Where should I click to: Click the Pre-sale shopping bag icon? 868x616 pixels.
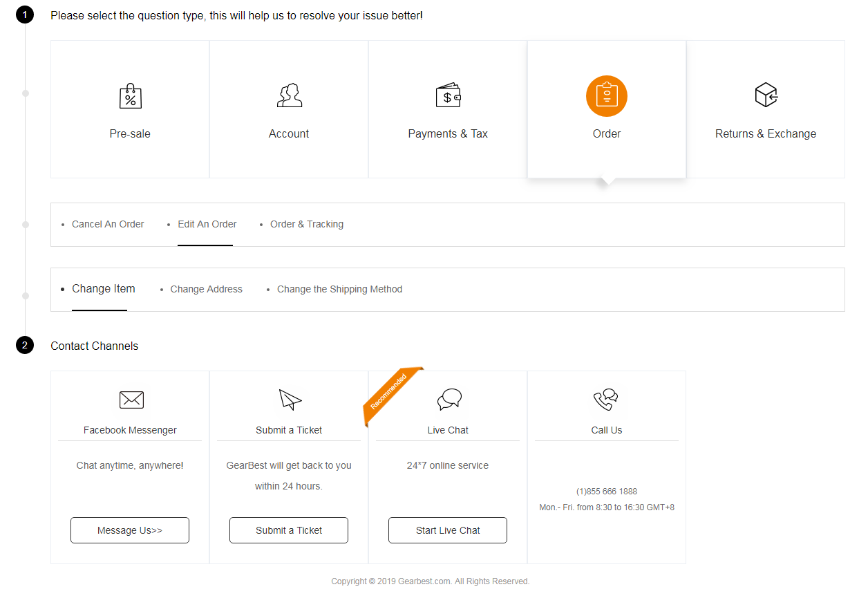[130, 96]
